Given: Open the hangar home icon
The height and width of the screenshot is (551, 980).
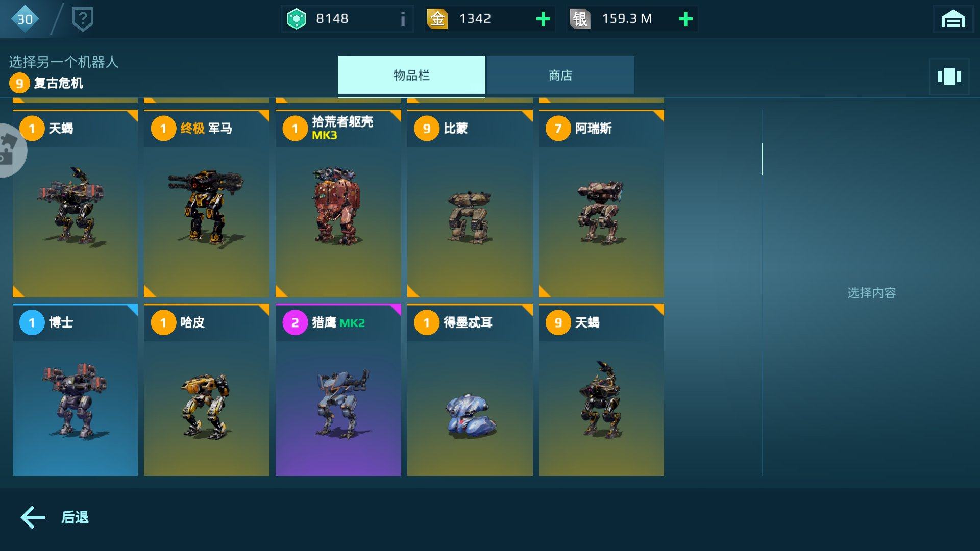Looking at the screenshot, I should [x=953, y=19].
